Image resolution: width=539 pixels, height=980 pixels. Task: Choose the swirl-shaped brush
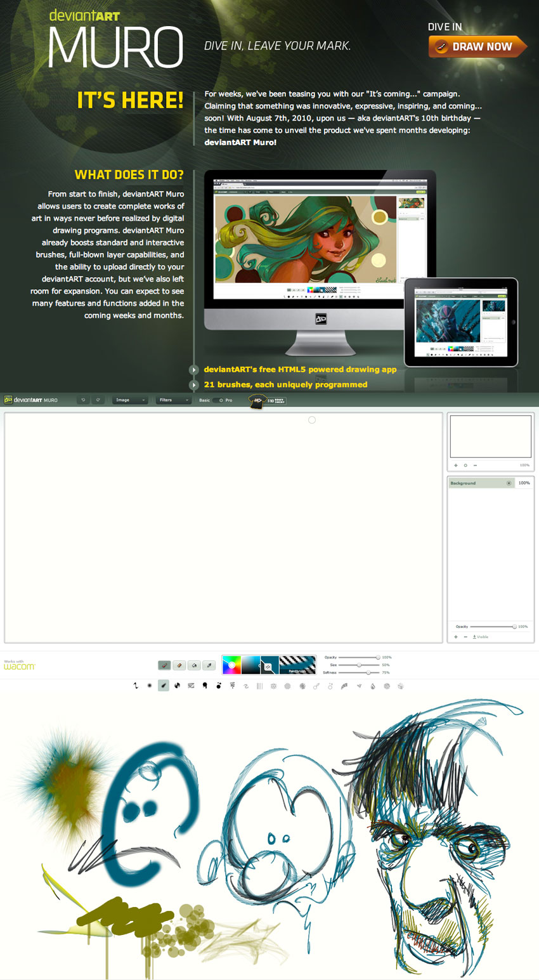[245, 686]
